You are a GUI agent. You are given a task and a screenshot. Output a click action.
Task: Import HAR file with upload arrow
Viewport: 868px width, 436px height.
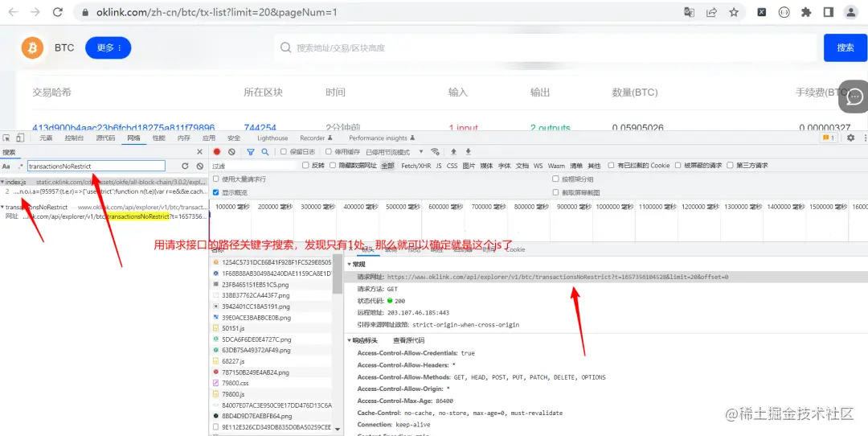pyautogui.click(x=453, y=152)
